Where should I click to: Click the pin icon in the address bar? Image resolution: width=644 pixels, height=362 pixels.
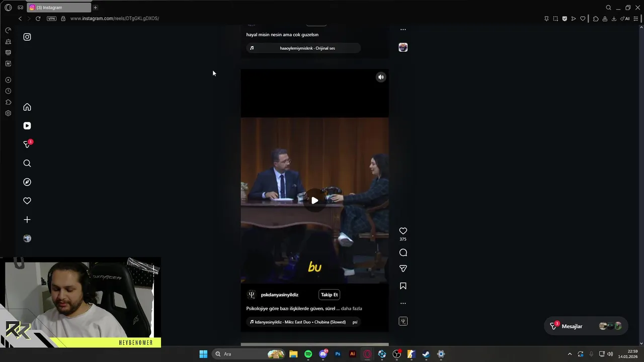[x=546, y=19]
